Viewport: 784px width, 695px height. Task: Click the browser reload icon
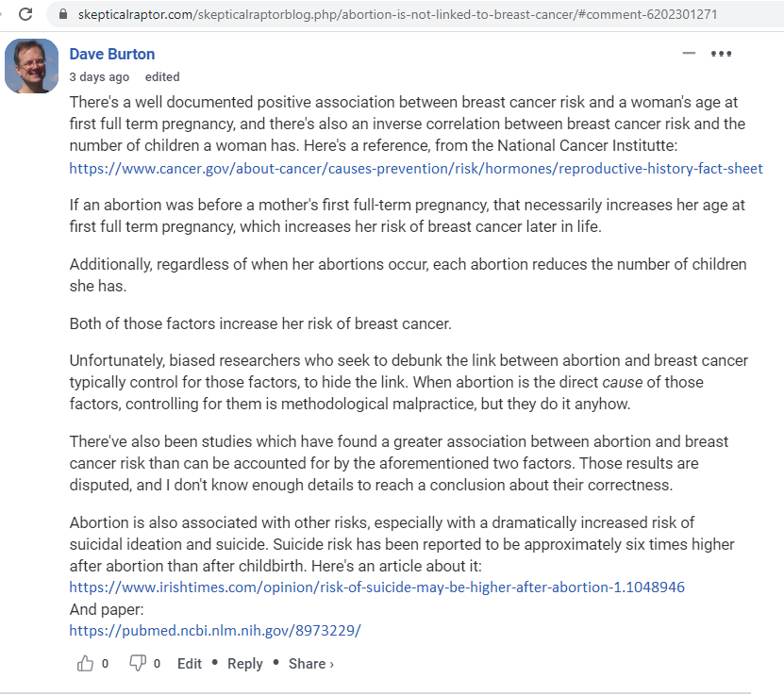tap(25, 14)
